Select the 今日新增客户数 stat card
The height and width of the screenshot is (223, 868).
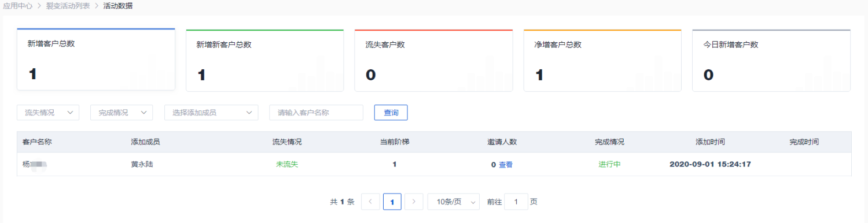coord(771,60)
